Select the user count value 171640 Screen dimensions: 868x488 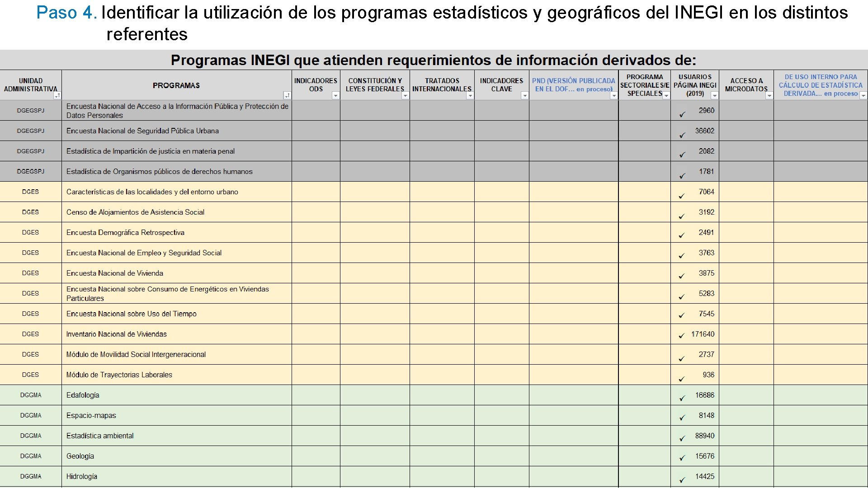pyautogui.click(x=703, y=334)
